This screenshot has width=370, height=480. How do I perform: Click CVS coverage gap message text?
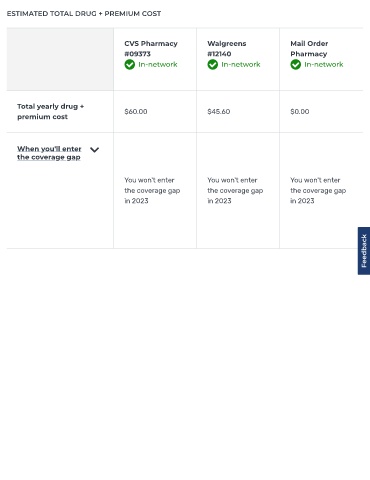pos(152,190)
